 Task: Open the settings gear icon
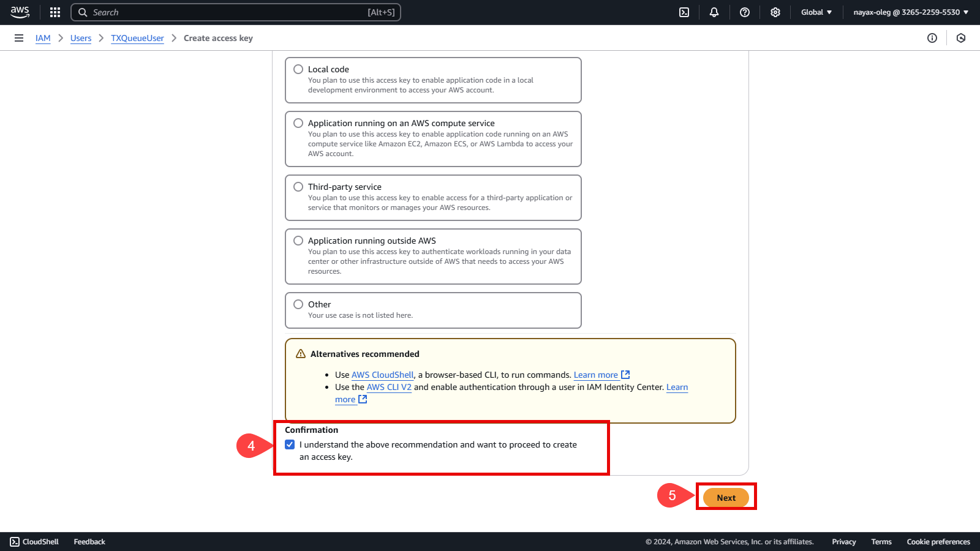point(775,12)
